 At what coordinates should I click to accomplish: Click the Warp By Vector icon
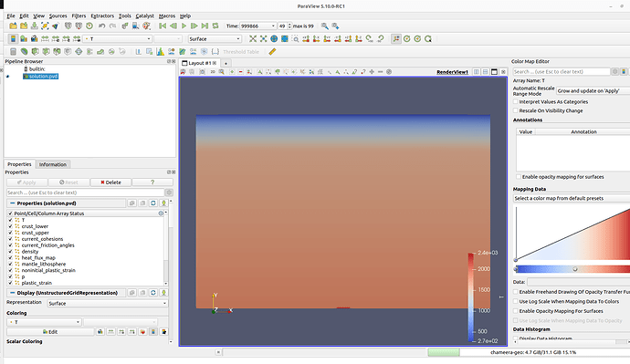coord(100,52)
